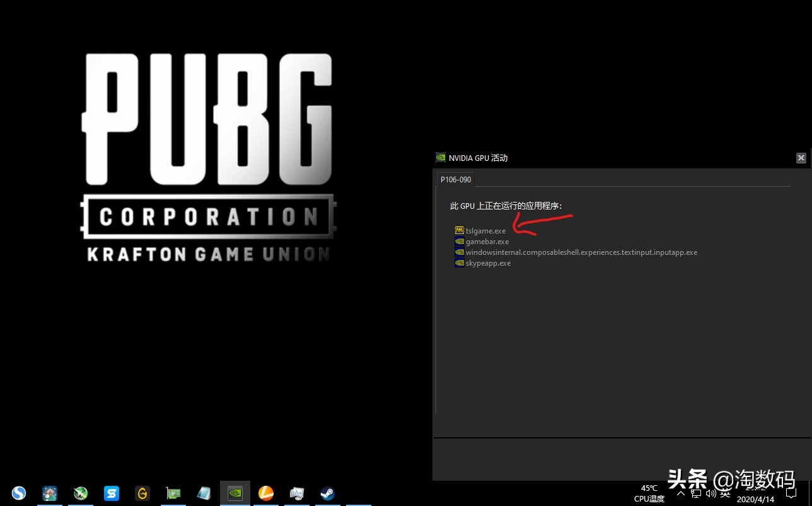812x506 pixels.
Task: Click the NVIDIA logo in the window title bar
Action: click(x=441, y=158)
